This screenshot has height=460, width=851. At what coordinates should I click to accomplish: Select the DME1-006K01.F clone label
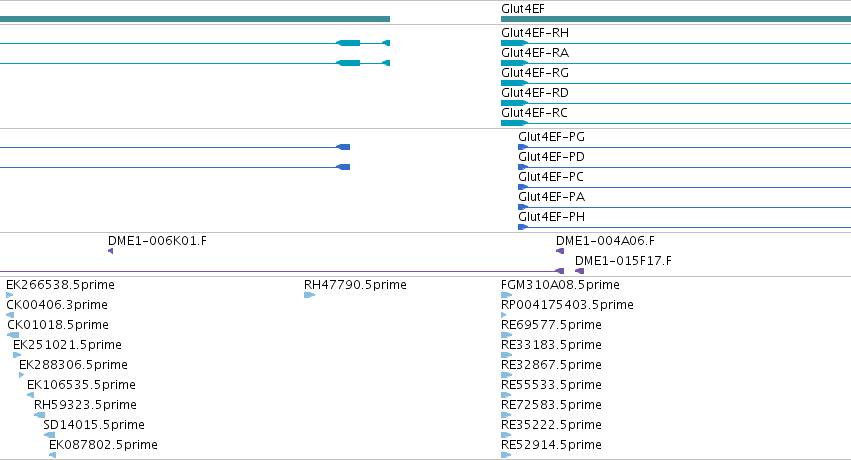(x=157, y=241)
